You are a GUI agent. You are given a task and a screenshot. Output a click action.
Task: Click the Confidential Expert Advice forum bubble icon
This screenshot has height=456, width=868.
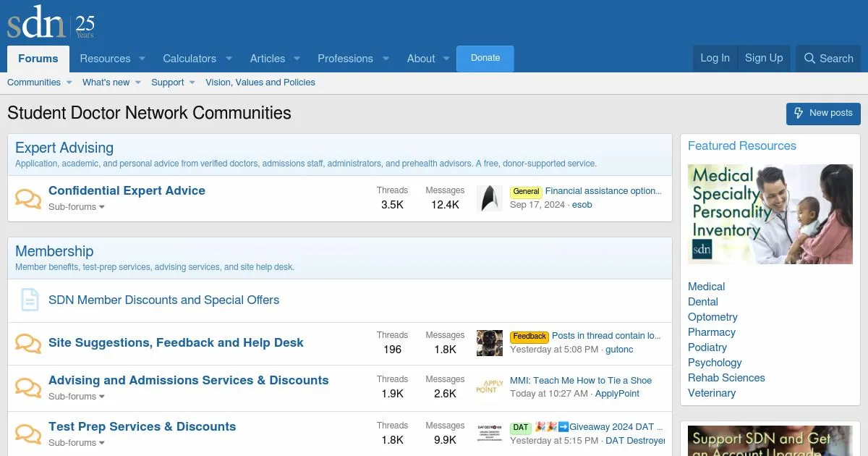28,198
